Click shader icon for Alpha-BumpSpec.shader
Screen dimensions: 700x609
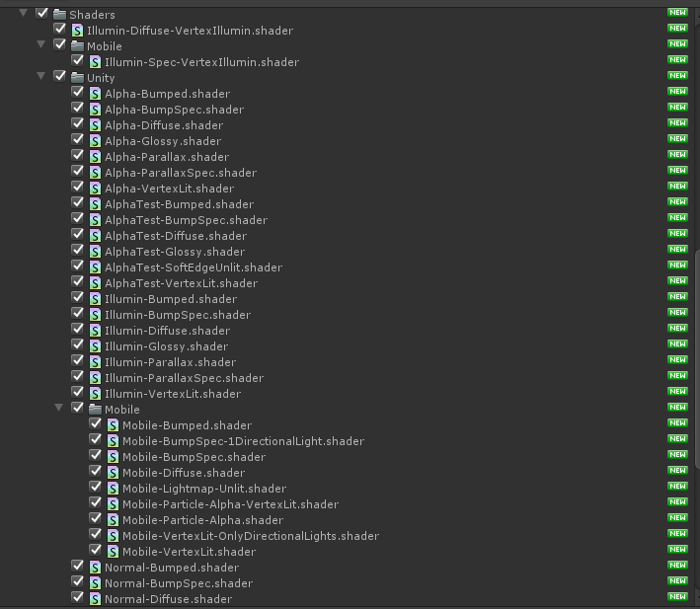(x=95, y=110)
